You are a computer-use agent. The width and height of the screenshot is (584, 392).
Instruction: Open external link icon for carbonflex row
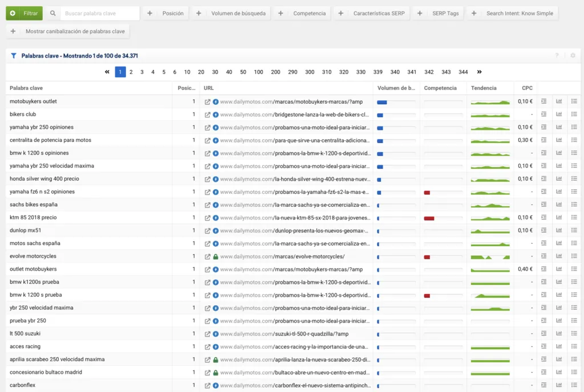click(x=208, y=386)
